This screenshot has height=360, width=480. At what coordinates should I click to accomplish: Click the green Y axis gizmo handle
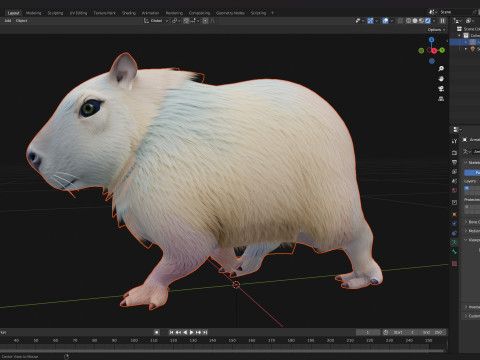tap(442, 50)
